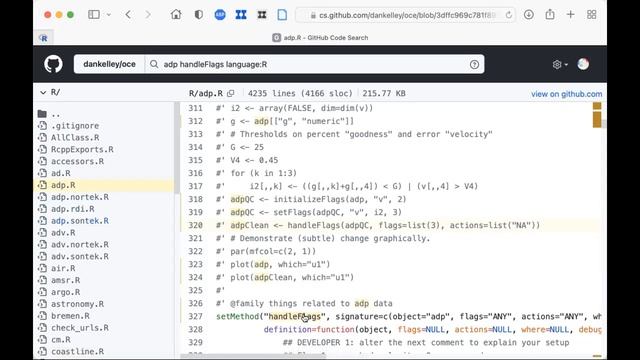Open coastline.R in the file tree
The image size is (640, 360).
77,351
